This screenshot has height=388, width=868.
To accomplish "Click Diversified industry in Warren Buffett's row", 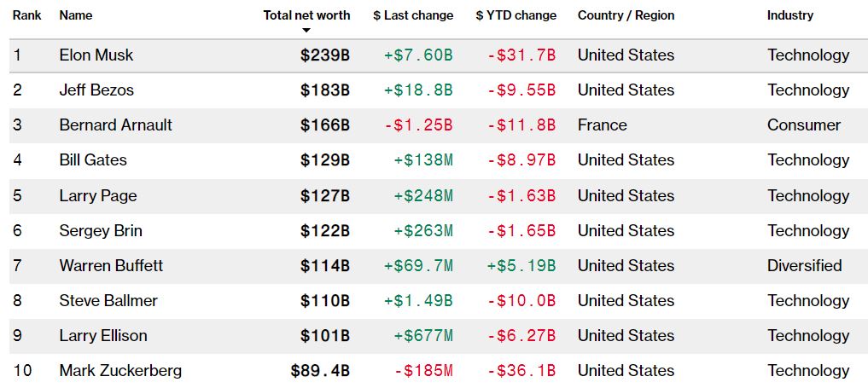I will tap(804, 266).
